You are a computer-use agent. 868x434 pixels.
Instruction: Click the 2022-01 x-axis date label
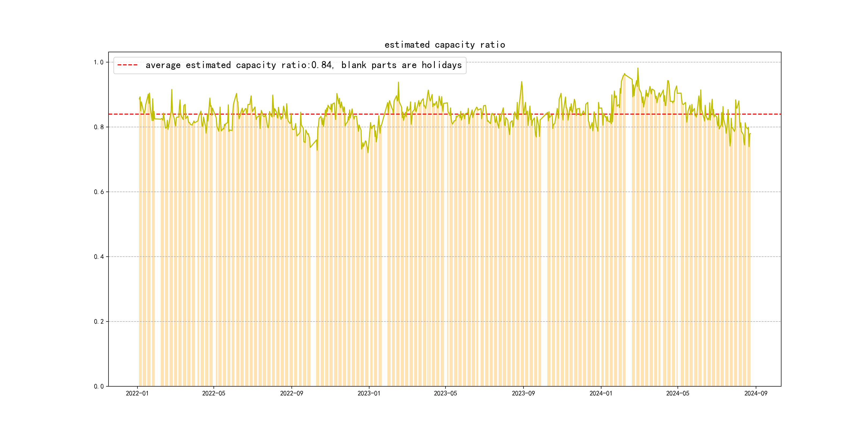137,393
